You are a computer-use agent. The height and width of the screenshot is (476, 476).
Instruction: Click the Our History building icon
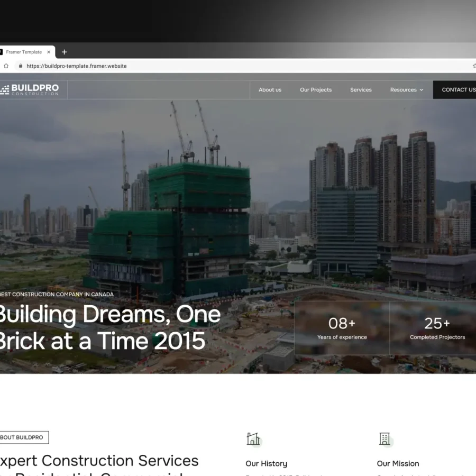[253, 439]
